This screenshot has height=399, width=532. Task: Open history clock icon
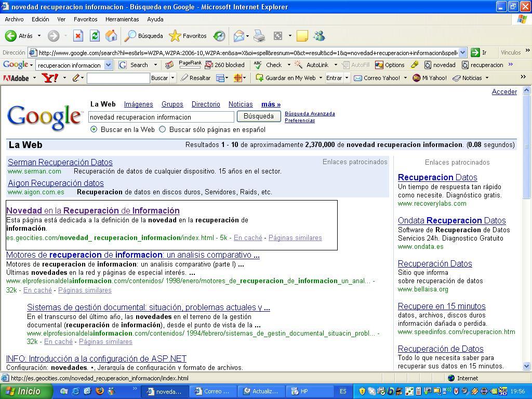pyautogui.click(x=219, y=36)
